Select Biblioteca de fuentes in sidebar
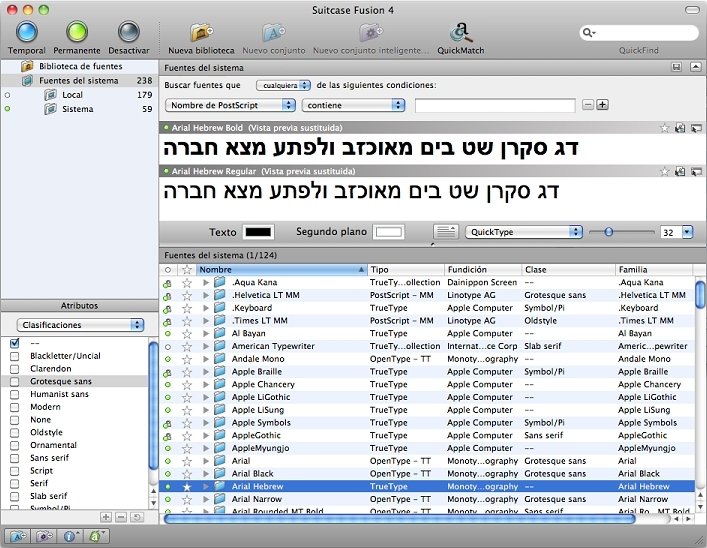The image size is (707, 548). (x=79, y=66)
